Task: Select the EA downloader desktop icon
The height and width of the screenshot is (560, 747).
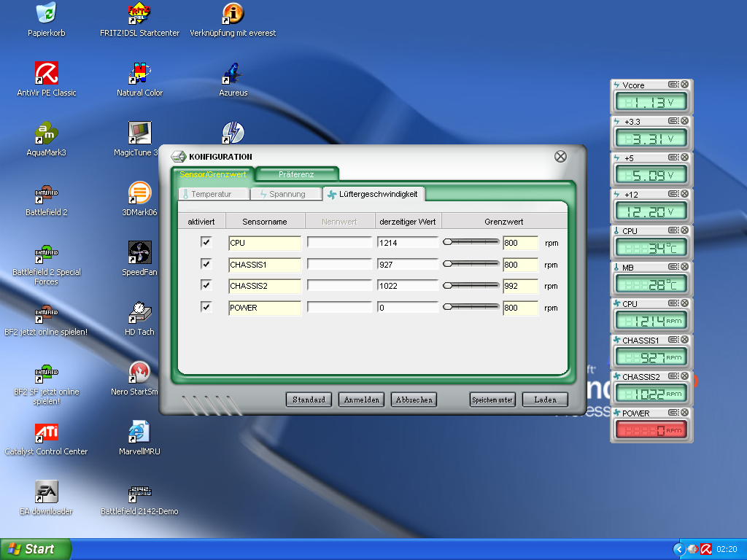Action: pyautogui.click(x=46, y=497)
